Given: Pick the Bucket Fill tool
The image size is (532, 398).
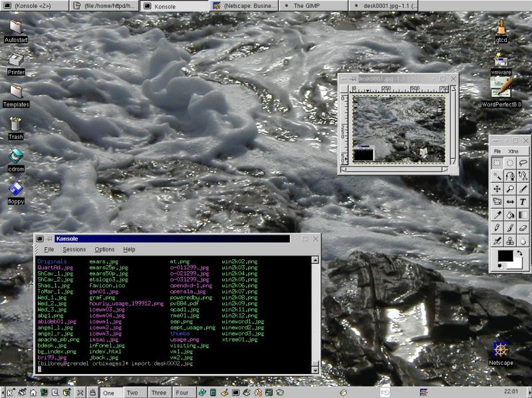Looking at the screenshot, I should [x=510, y=215].
